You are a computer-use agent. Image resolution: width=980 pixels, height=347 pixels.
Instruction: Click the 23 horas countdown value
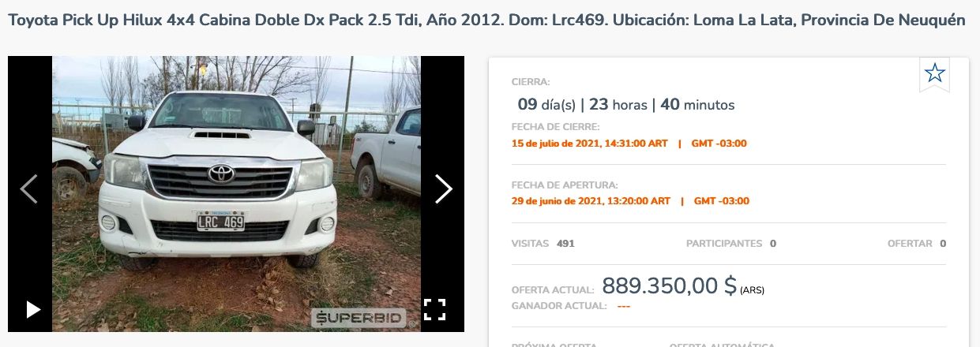(618, 104)
